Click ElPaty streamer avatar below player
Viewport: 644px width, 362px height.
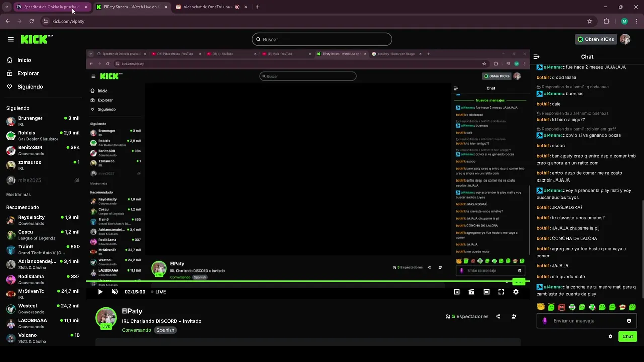click(x=106, y=318)
